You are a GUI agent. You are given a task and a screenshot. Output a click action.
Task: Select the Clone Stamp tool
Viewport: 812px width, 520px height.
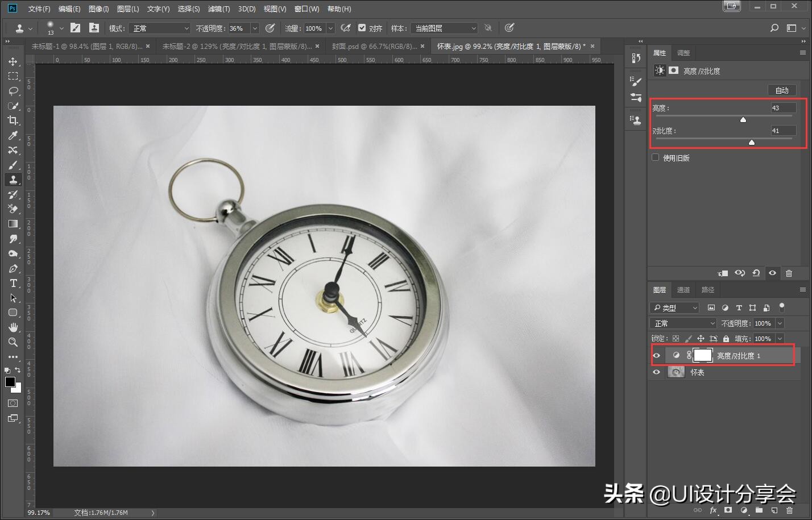coord(13,180)
